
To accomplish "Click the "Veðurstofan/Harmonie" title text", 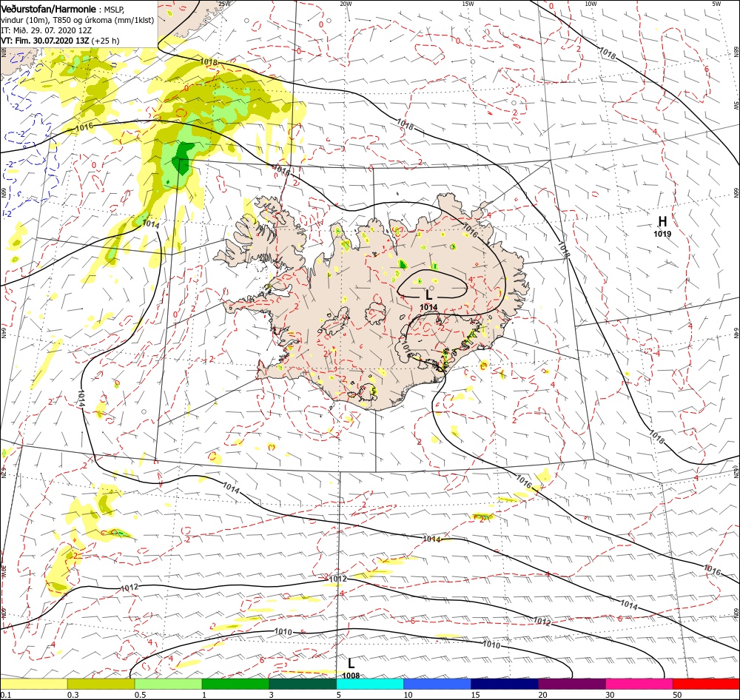I will pos(49,9).
